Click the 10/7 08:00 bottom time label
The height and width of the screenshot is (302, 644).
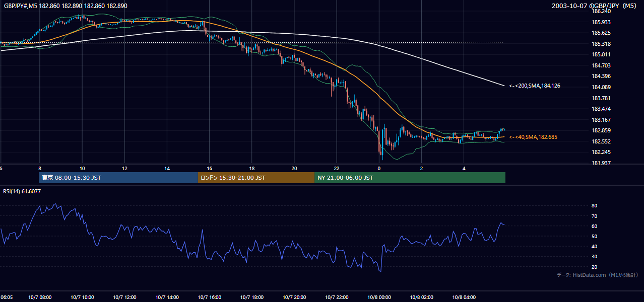(x=40, y=297)
